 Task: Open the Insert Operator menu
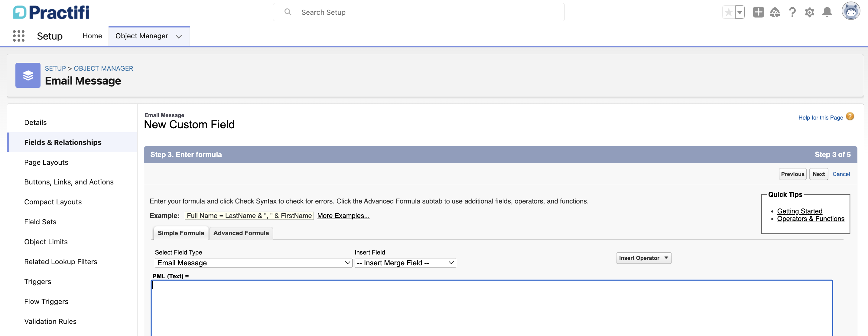tap(644, 258)
